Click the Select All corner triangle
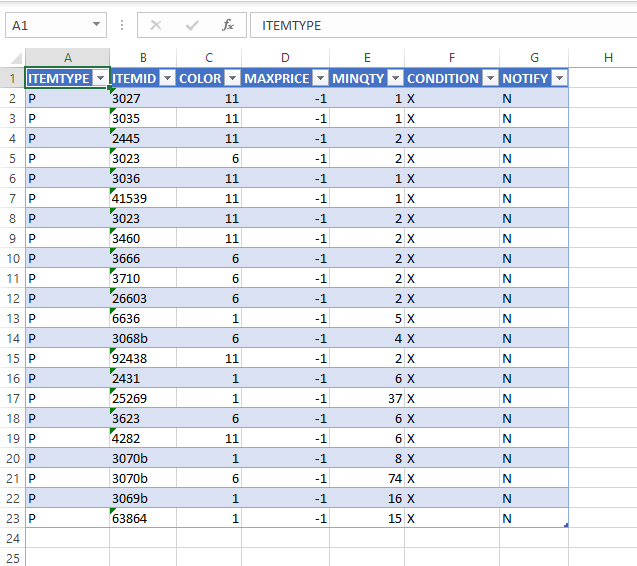The height and width of the screenshot is (566, 637). coord(15,58)
